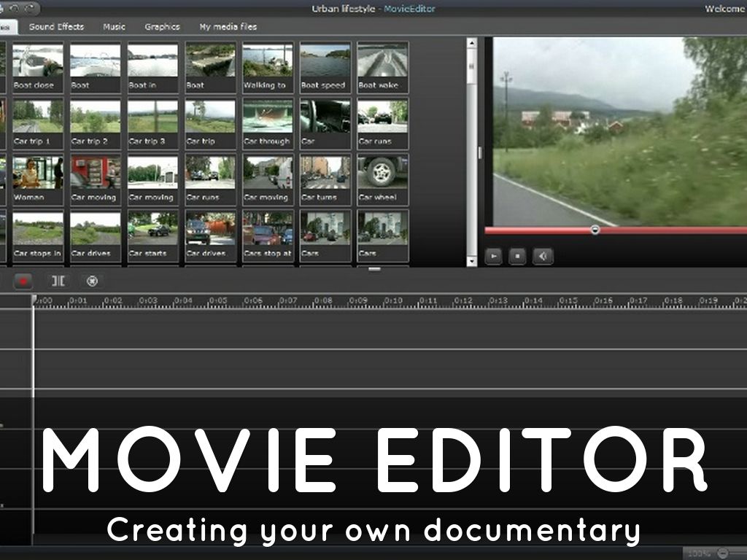Click the split clip icon above timeline
This screenshot has height=560, width=747.
58,281
